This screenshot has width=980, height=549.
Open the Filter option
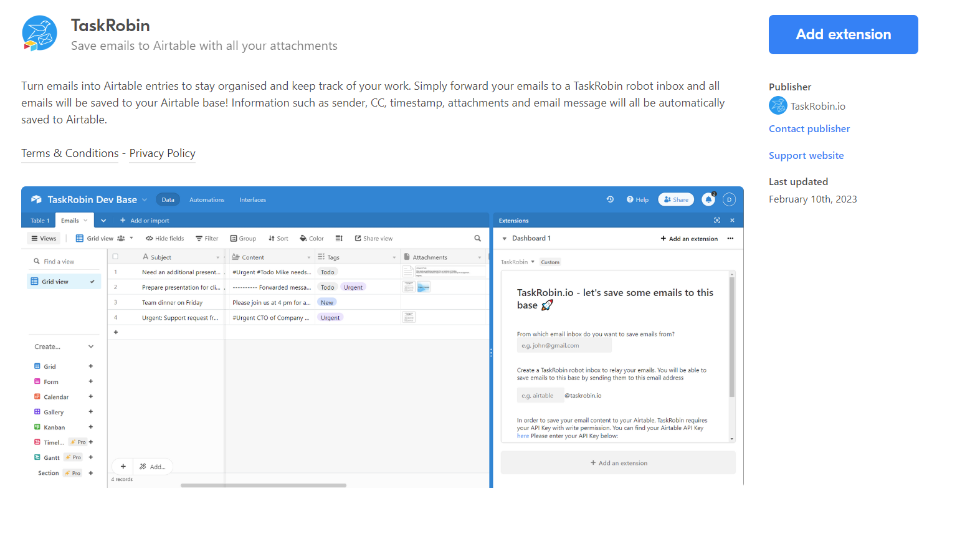click(207, 239)
